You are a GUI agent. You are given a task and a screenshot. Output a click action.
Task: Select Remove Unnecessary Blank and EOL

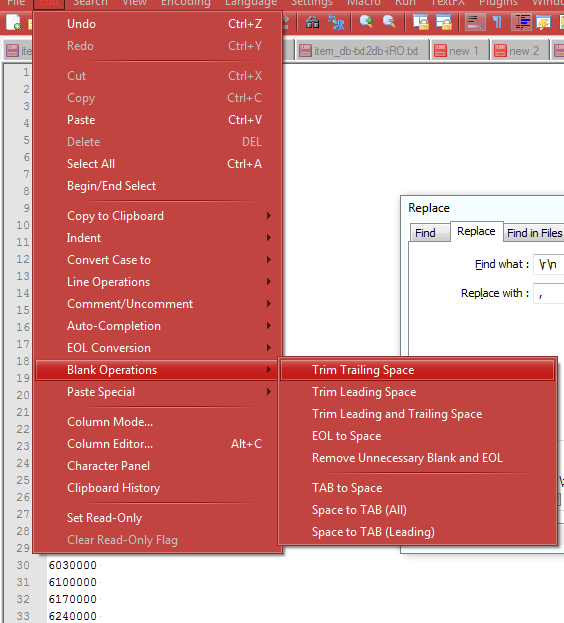[417, 458]
